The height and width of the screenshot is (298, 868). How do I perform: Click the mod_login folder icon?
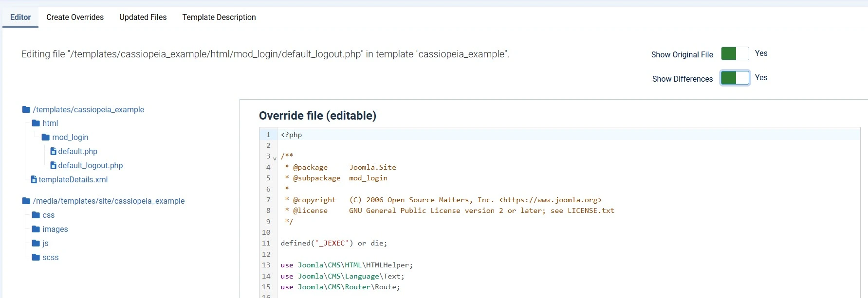(x=46, y=137)
